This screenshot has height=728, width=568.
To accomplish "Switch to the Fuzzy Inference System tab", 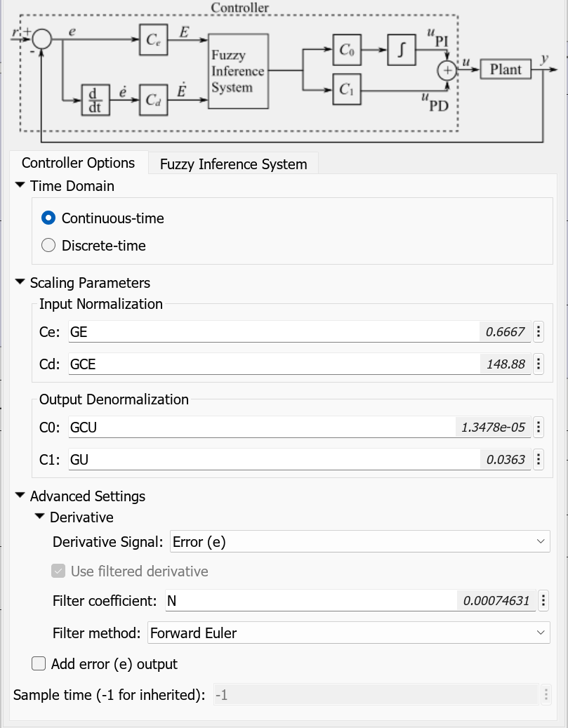I will [233, 164].
